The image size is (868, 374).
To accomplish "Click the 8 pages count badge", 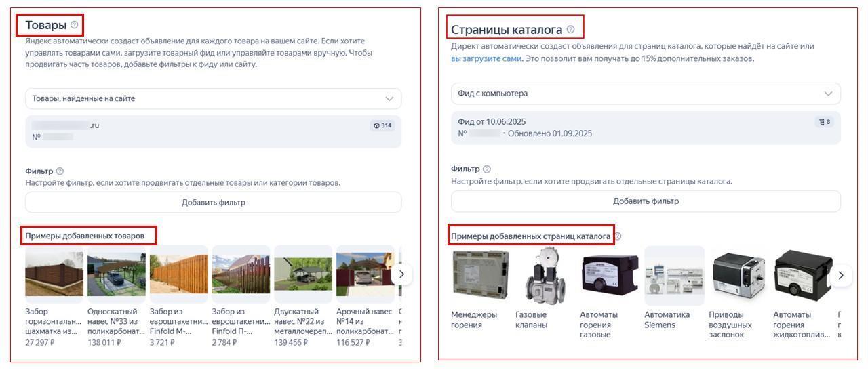I will click(x=824, y=122).
